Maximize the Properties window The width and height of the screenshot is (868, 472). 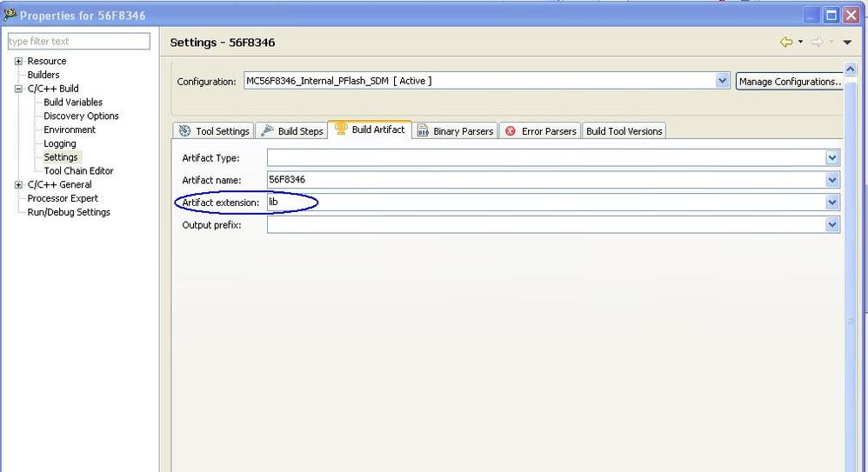(831, 15)
